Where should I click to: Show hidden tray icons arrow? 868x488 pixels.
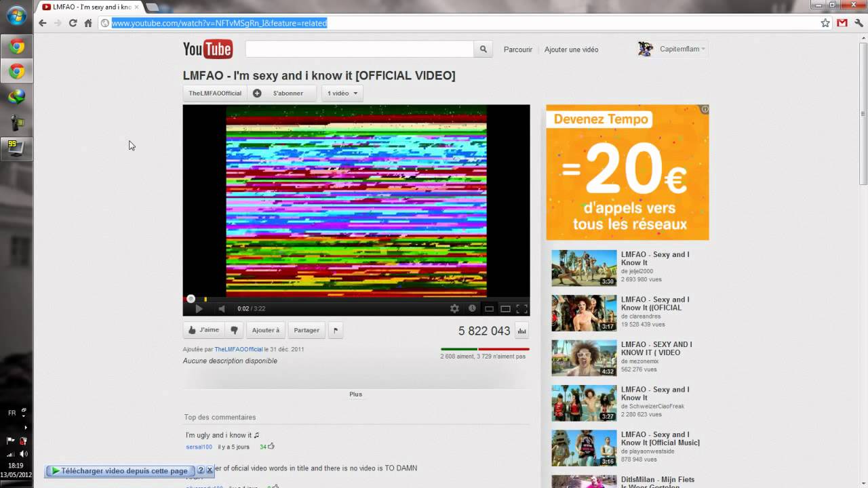[x=26, y=427]
